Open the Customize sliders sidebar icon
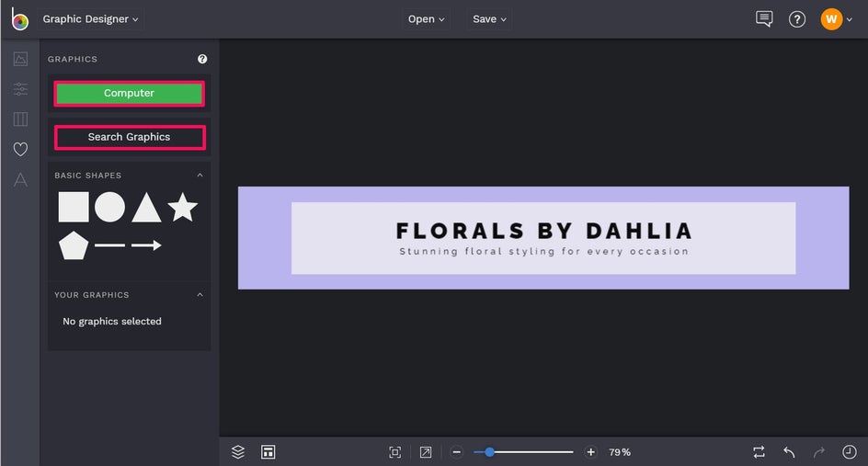Image resolution: width=868 pixels, height=466 pixels. click(20, 88)
